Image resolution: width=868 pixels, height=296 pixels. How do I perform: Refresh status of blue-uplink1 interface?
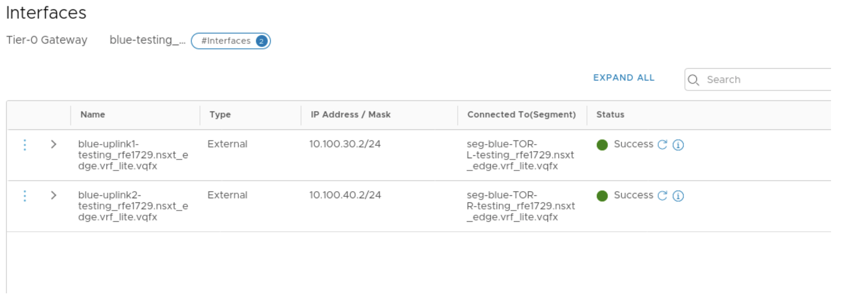click(662, 145)
